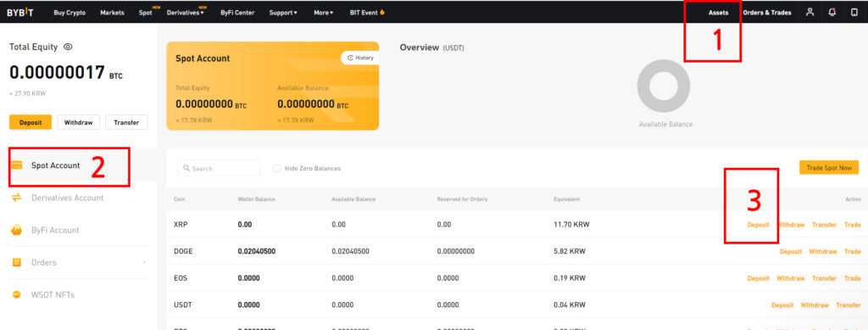This screenshot has height=330, width=868.
Task: Click the DOGE coin name
Action: (x=183, y=251)
